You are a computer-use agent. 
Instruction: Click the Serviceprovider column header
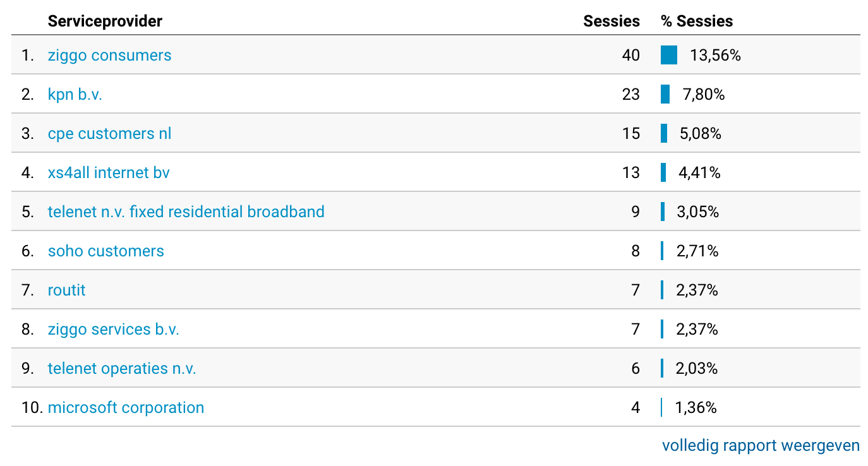[105, 21]
